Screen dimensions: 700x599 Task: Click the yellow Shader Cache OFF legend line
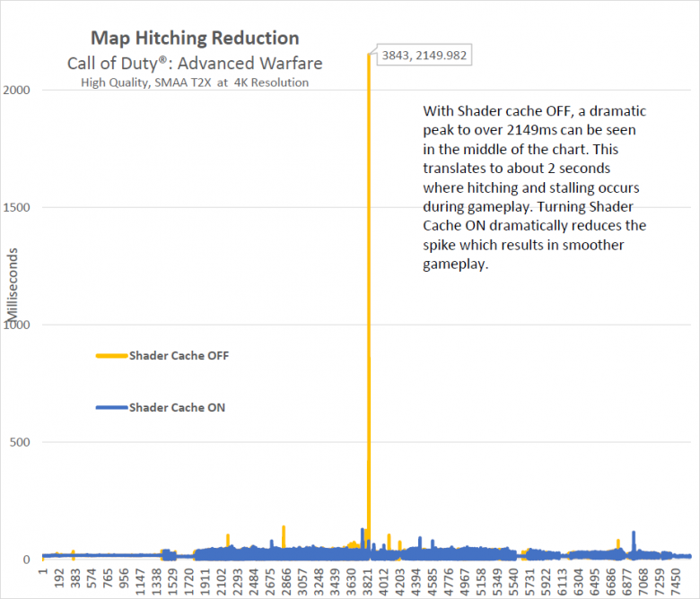111,356
